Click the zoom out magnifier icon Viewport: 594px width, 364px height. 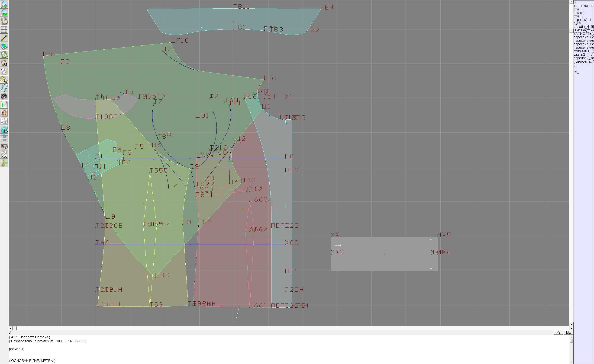(4, 13)
